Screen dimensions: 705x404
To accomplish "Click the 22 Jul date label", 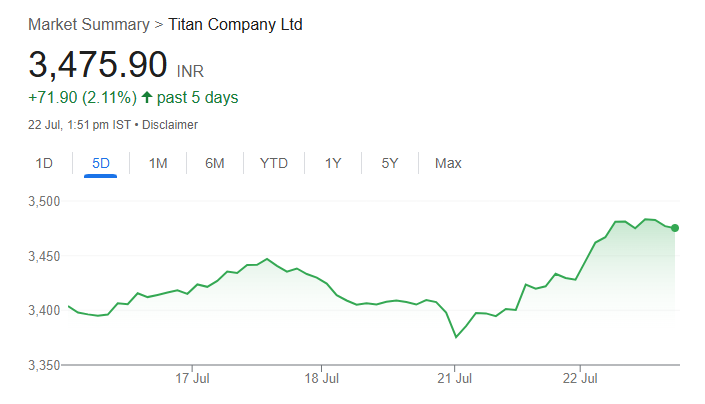I will point(582,380).
